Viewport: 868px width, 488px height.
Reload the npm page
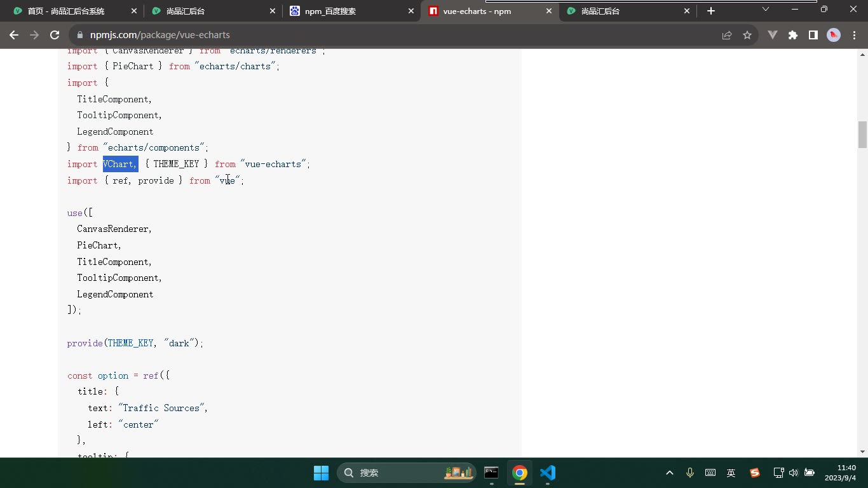[x=55, y=35]
